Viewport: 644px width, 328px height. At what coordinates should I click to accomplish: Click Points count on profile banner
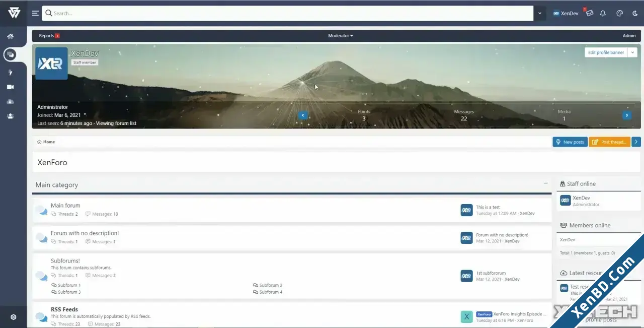point(364,119)
